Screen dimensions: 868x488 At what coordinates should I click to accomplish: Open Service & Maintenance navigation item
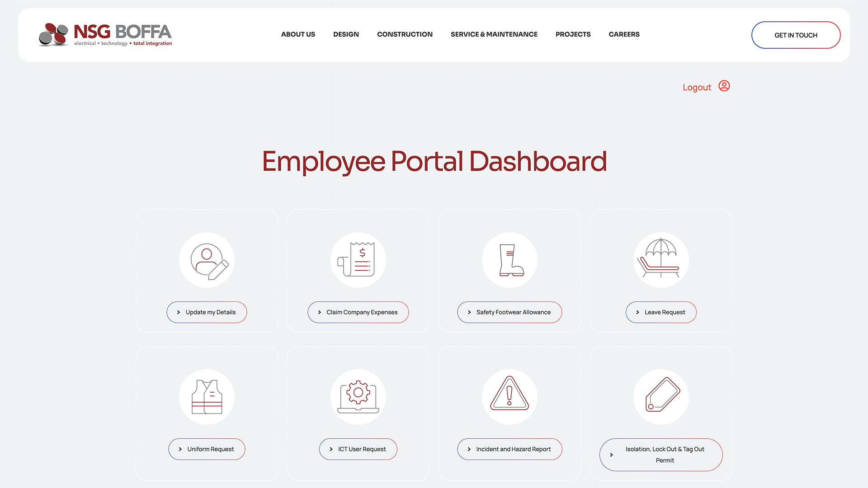[x=494, y=34]
